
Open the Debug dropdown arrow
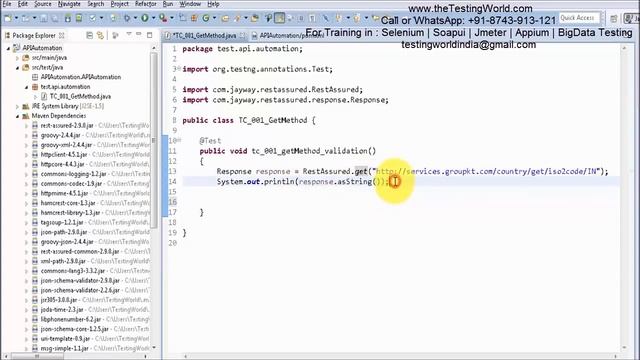(135, 18)
